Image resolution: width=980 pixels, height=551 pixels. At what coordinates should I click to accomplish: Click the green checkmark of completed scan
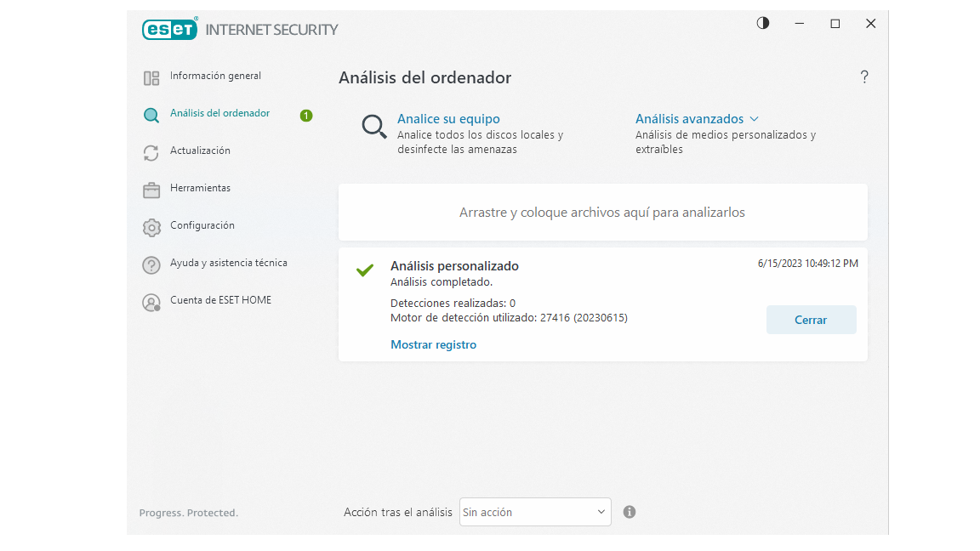365,270
